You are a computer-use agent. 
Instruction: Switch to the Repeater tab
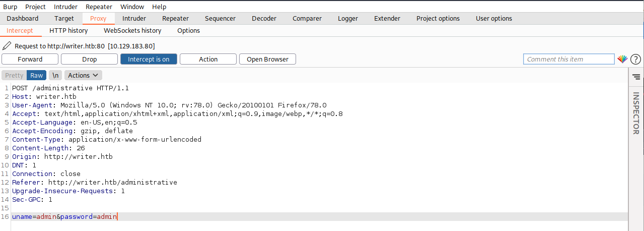(175, 18)
